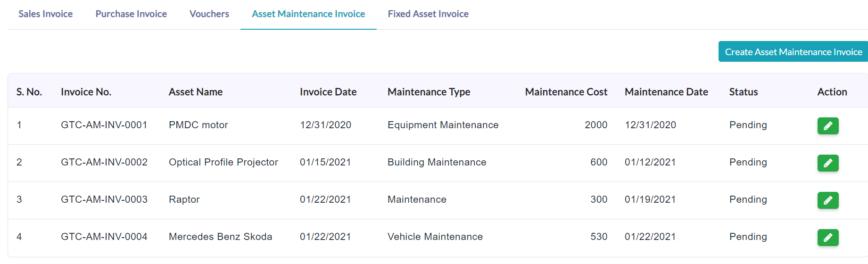Click the PMDC motor asset name
The height and width of the screenshot is (264, 868).
click(198, 125)
